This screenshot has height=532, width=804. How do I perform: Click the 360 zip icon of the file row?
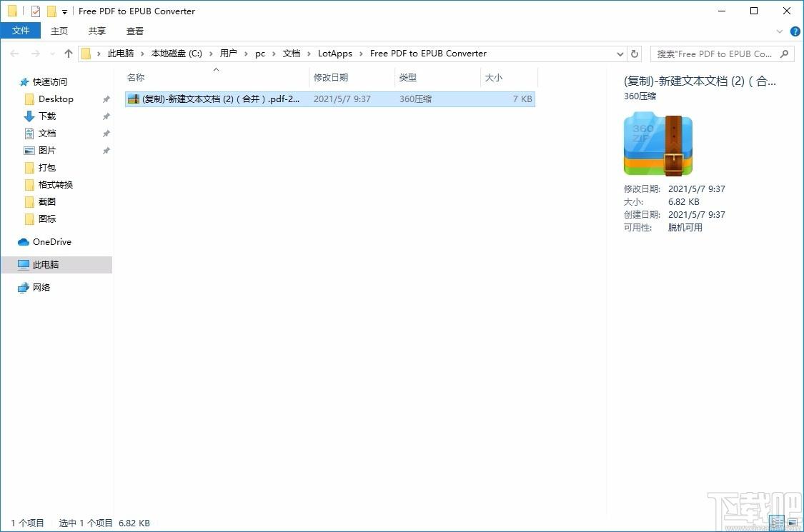click(x=134, y=99)
